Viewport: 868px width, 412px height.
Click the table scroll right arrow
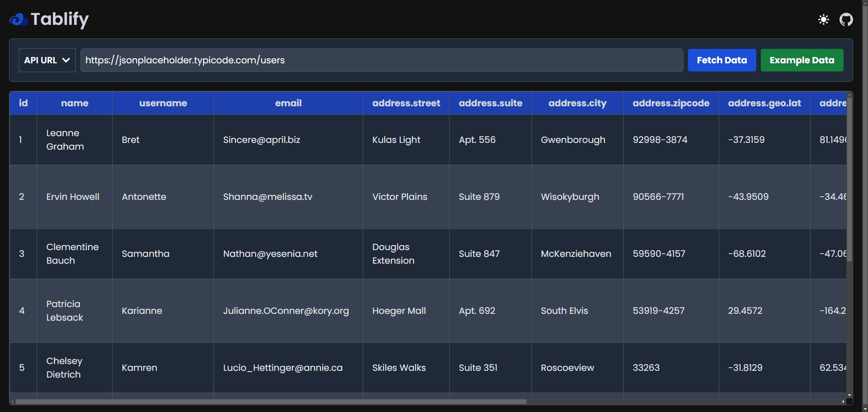tap(843, 401)
